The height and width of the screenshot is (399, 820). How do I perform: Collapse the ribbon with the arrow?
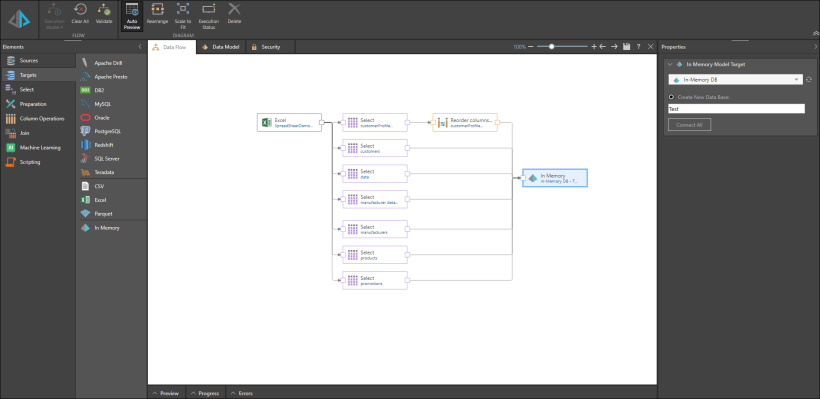815,33
